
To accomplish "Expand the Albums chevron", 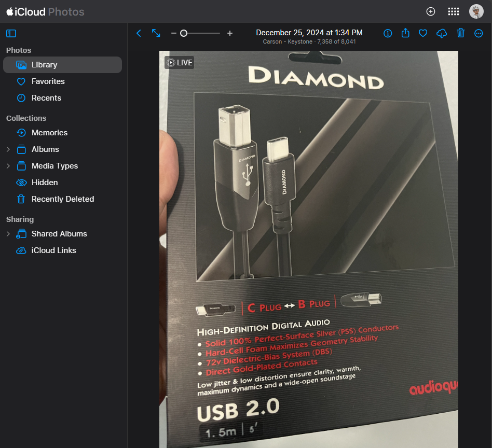I will (8, 149).
